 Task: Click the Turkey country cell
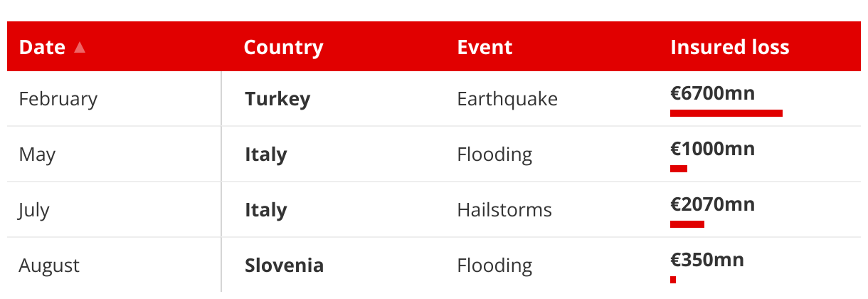[x=277, y=99]
